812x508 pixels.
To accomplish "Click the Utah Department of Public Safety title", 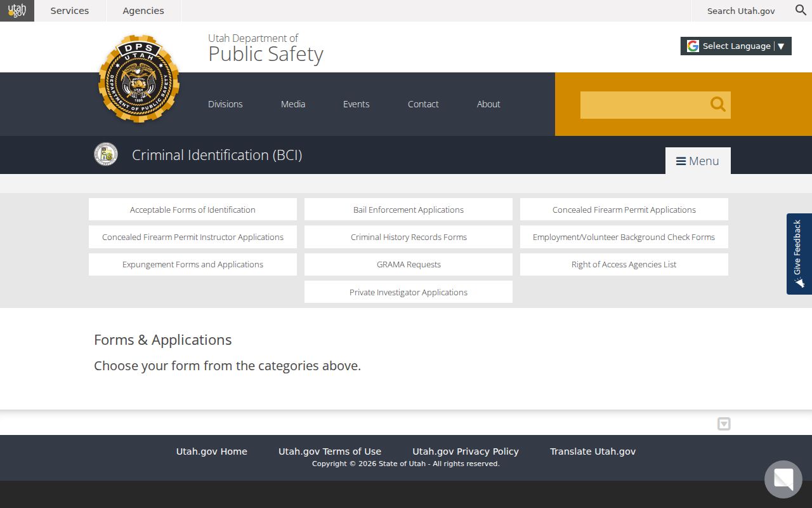I will click(266, 48).
